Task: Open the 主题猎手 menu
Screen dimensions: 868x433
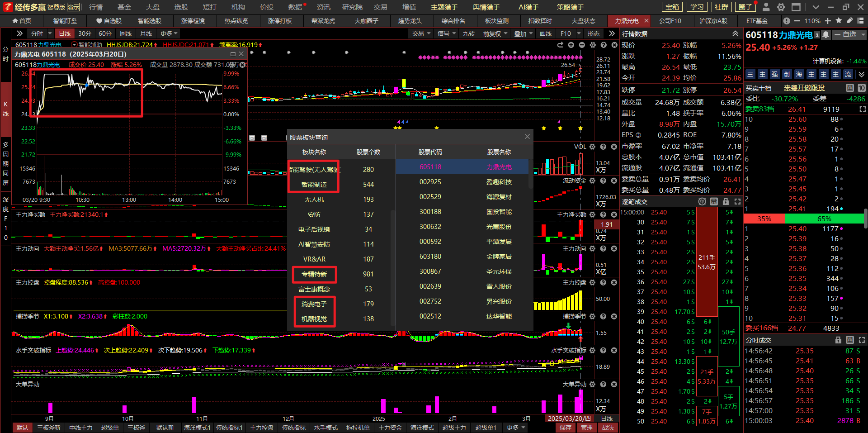Action: [444, 7]
